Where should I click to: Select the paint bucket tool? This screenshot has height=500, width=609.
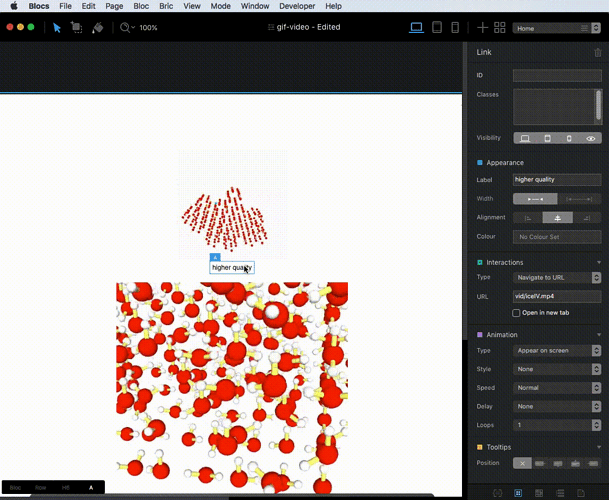(97, 27)
